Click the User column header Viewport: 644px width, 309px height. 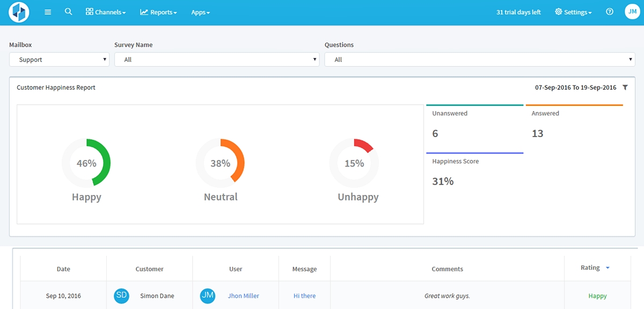[x=236, y=269]
